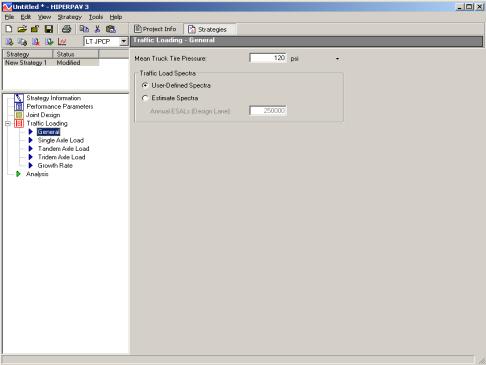Viewport: 486px width, 365px height.
Task: Open the Strategy menu
Action: pos(70,17)
